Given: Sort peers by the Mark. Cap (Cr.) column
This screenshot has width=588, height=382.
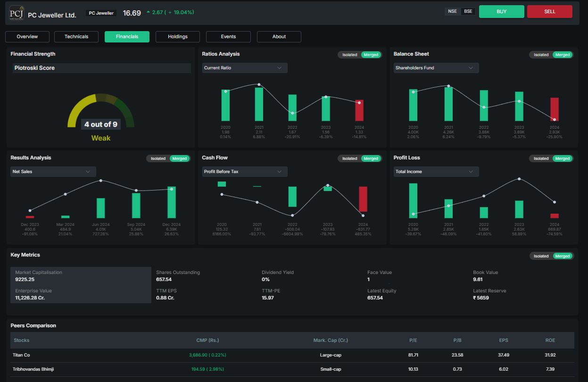Looking at the screenshot, I should 331,340.
